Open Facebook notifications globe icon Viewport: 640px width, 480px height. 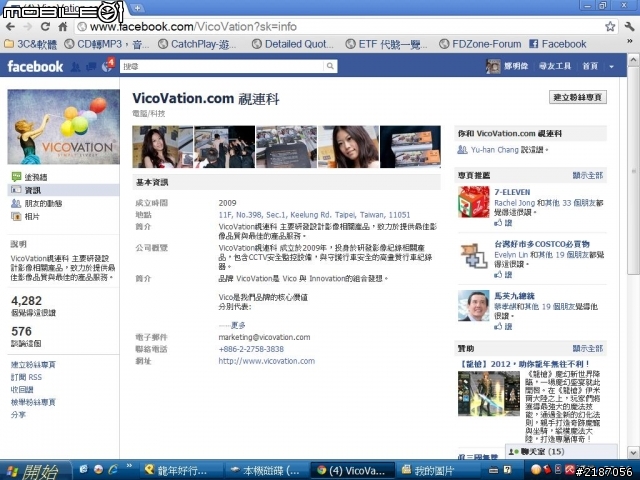pyautogui.click(x=107, y=67)
